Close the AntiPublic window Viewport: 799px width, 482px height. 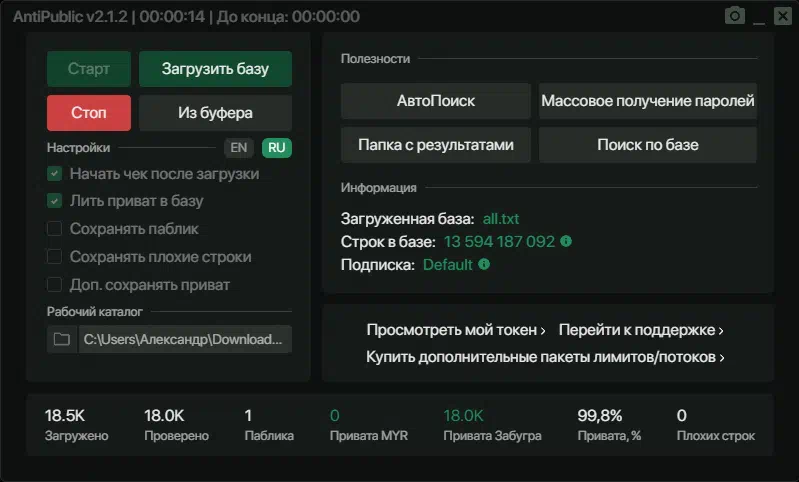[782, 16]
